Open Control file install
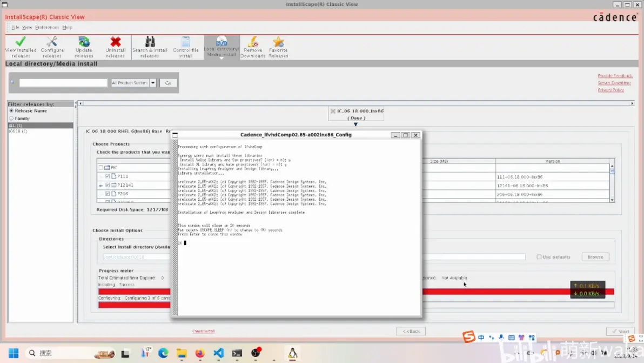The width and height of the screenshot is (644, 363). click(186, 47)
